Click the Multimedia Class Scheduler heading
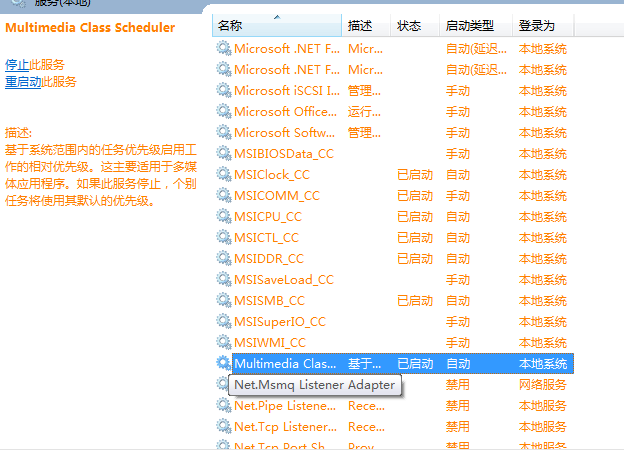 point(90,27)
